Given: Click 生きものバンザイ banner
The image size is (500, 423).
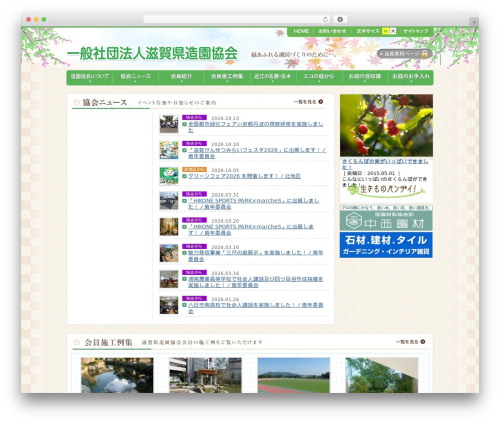Looking at the screenshot, I should pos(387,191).
